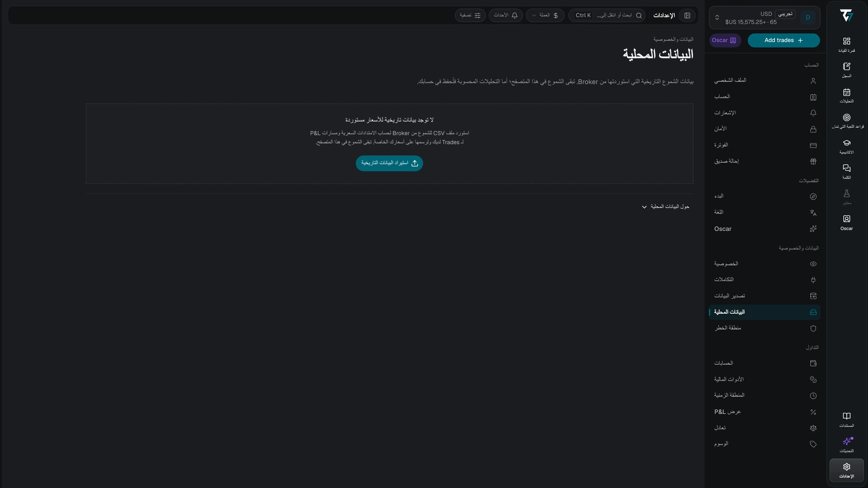868x488 pixels.
Task: Open the currency (العملة) dropdown
Action: click(x=545, y=15)
